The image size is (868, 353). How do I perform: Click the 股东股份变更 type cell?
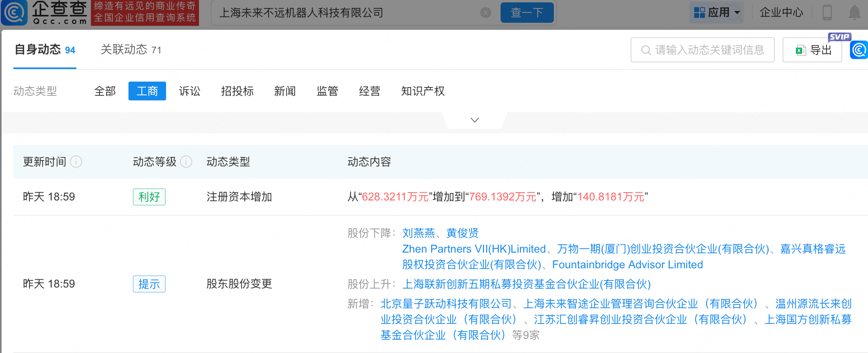[x=239, y=284]
